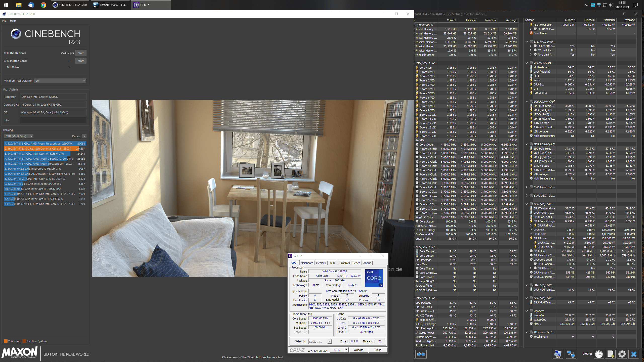Click the Intel Core i9 badge in CPU-Z
Screen dimensions: 644x362
point(374,278)
